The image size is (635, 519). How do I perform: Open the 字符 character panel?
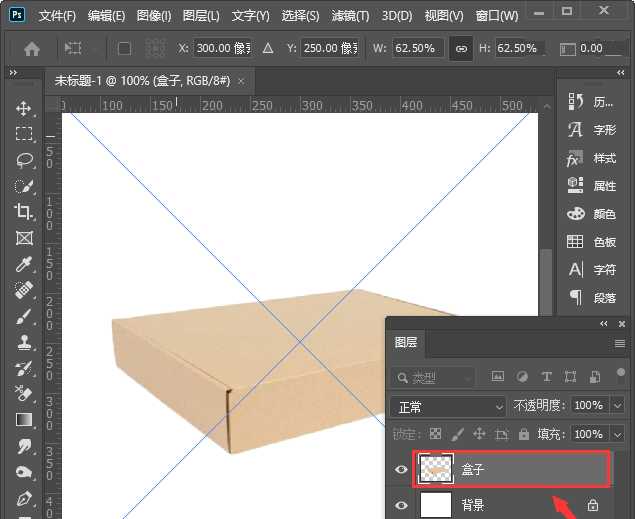593,269
